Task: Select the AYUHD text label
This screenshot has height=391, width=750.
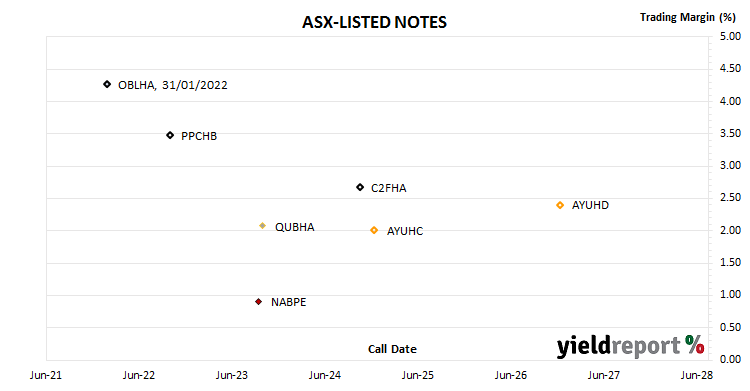Action: coord(590,205)
